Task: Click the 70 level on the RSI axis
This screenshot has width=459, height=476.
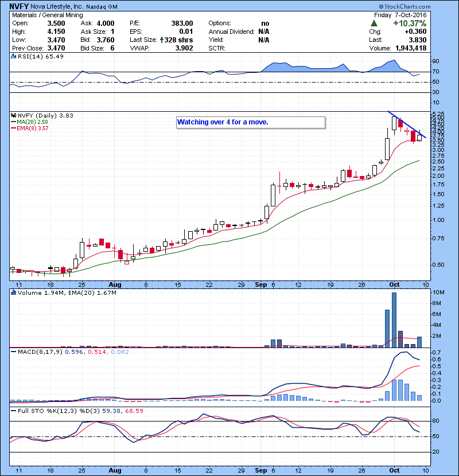Action: click(435, 72)
